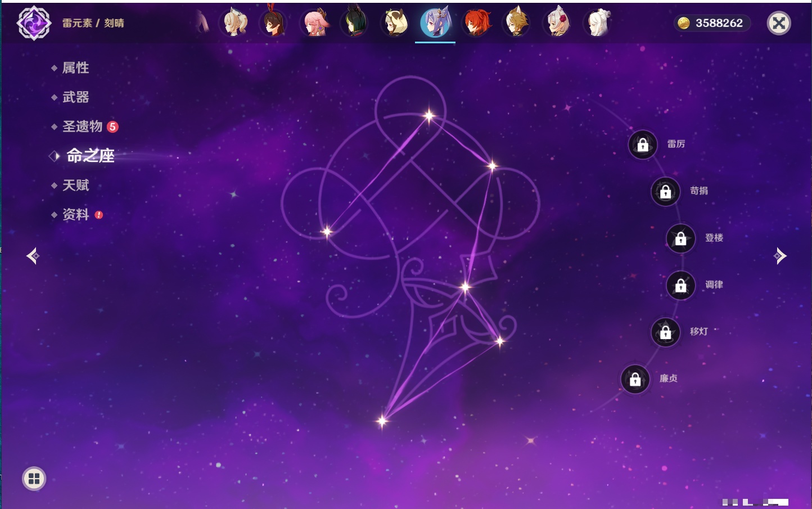Click the 登楼 label text
Screen dimensions: 812x509
(x=714, y=238)
